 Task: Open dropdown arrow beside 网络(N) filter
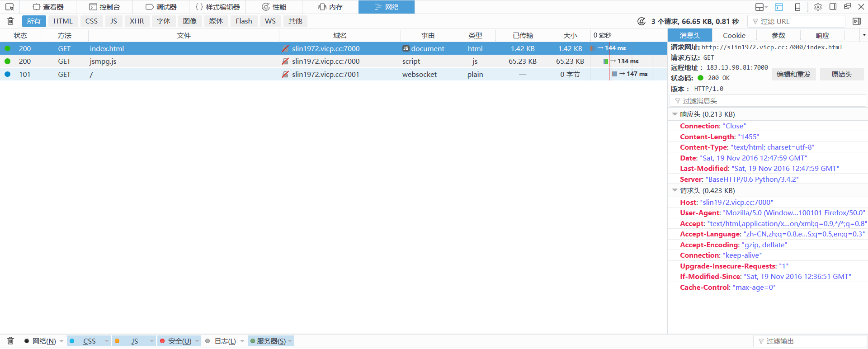click(61, 341)
